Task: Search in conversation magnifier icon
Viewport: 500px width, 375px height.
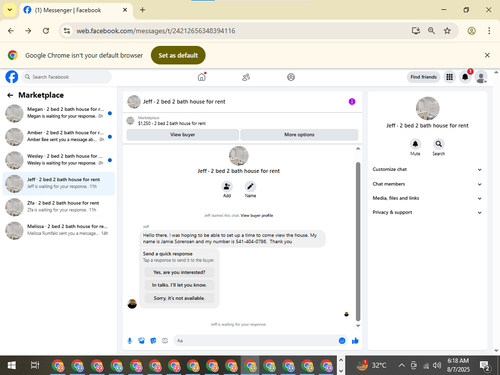Action: [x=439, y=144]
